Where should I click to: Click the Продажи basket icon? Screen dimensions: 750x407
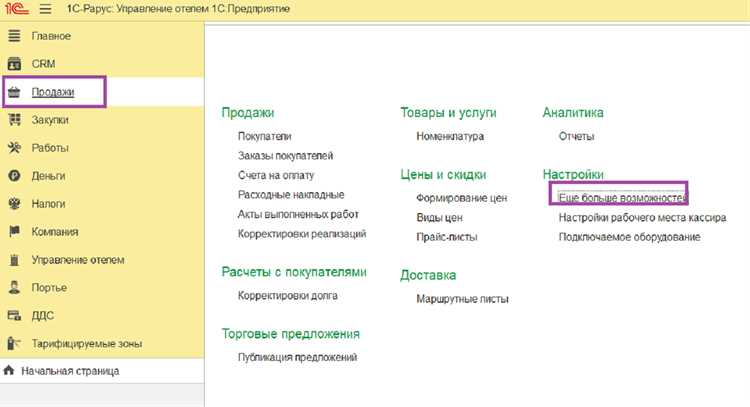coord(14,92)
